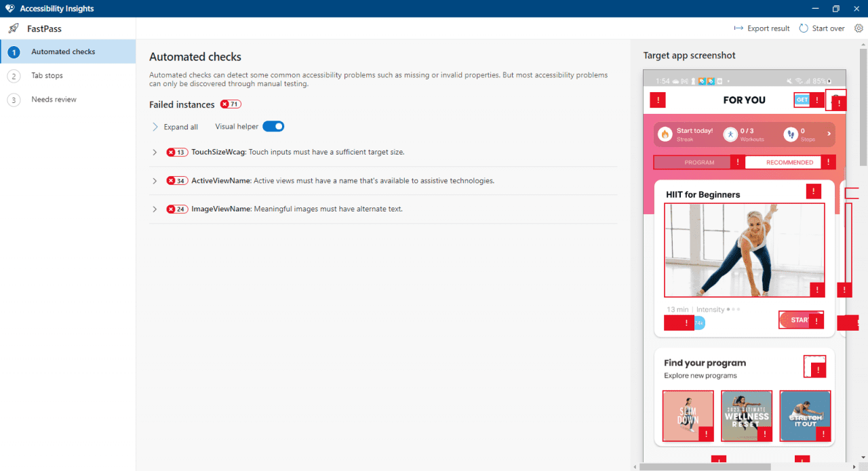Select the Automated checks step
868x471 pixels.
click(63, 52)
